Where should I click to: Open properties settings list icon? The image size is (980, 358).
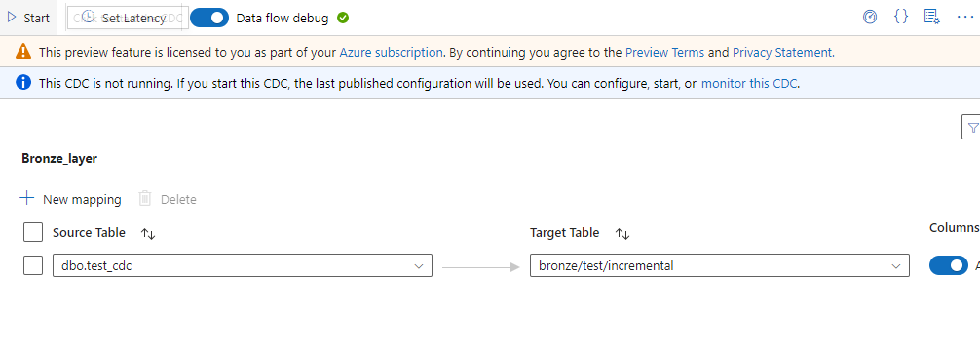(x=932, y=17)
